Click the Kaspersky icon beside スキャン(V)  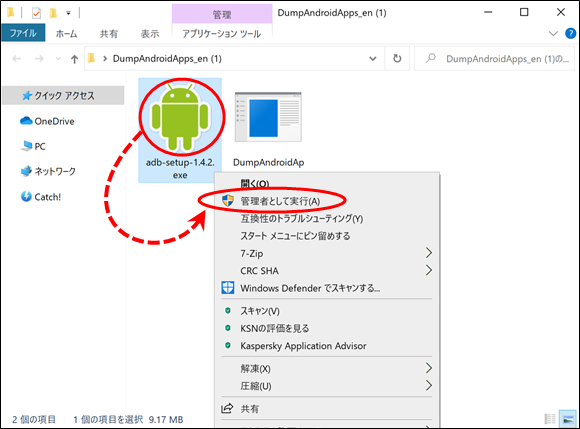pos(228,311)
